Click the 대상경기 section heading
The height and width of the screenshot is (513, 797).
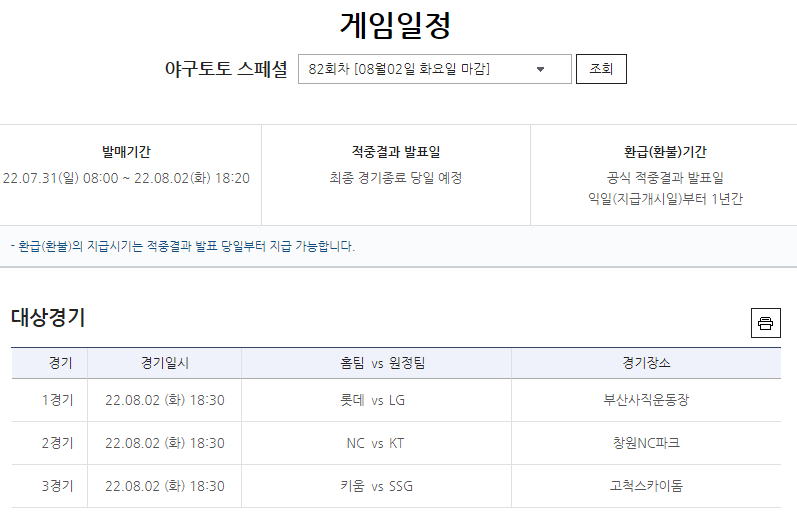(48, 317)
